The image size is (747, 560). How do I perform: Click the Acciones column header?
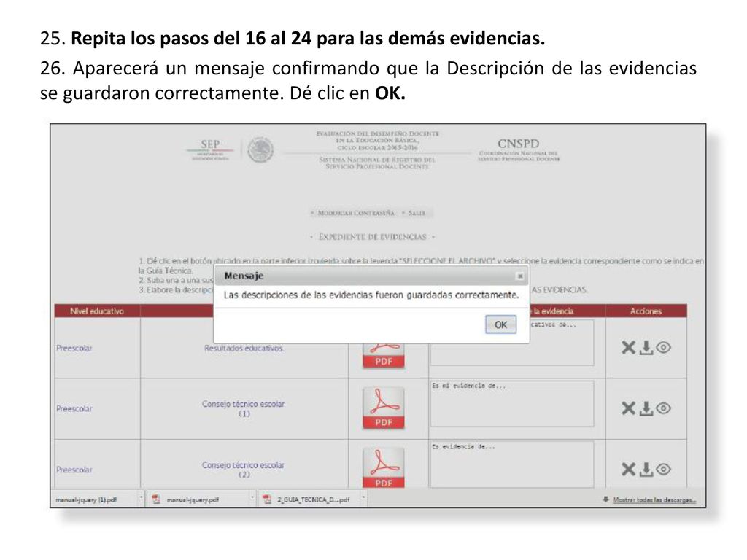[x=646, y=311]
